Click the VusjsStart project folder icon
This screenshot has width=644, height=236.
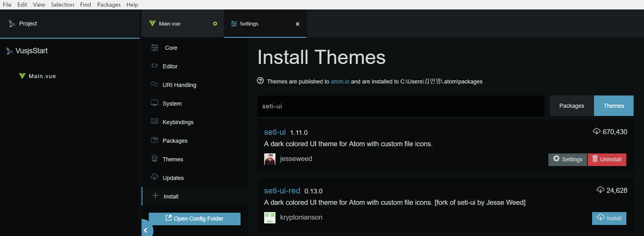pyautogui.click(x=9, y=51)
